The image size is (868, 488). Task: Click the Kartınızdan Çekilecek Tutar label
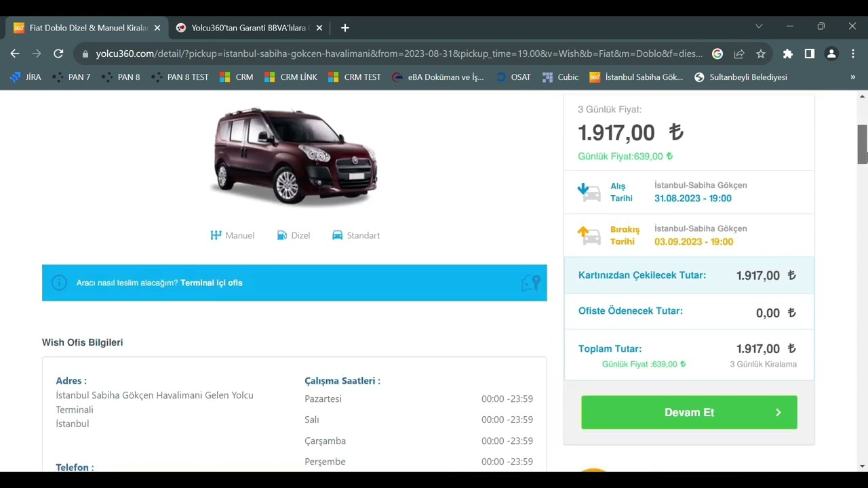click(x=642, y=275)
